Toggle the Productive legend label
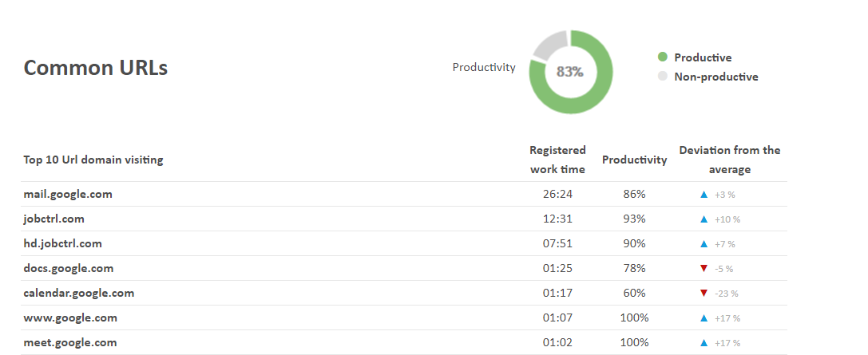The image size is (868, 355). [x=703, y=57]
